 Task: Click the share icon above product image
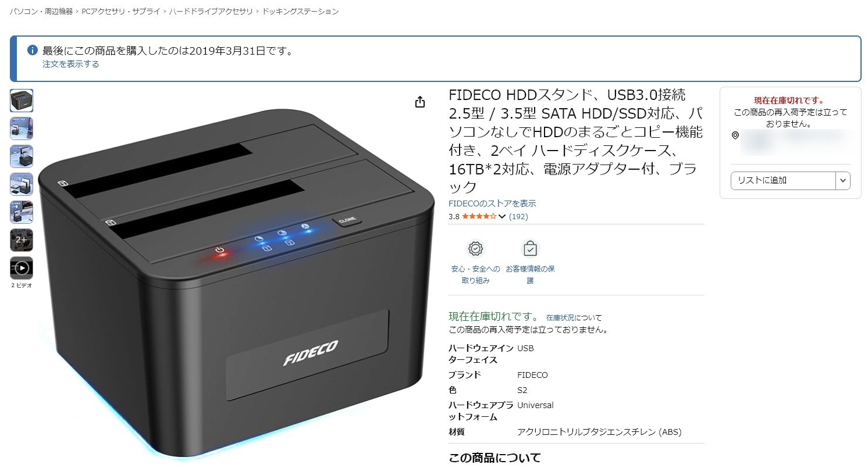(x=420, y=102)
